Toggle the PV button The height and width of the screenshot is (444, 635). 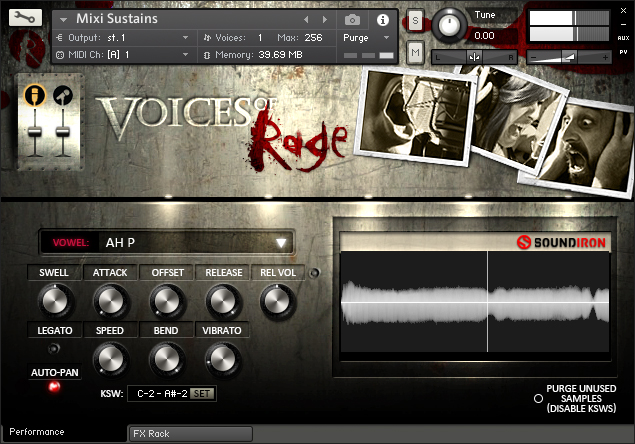click(623, 52)
